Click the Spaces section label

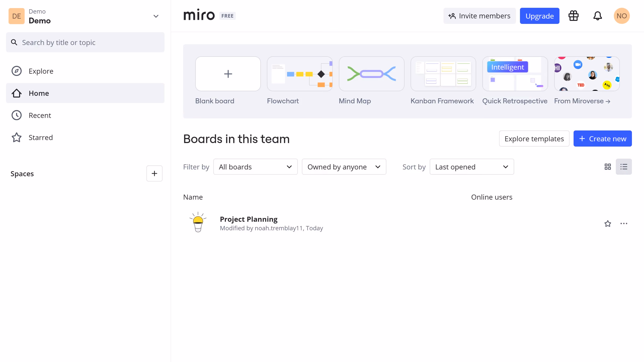(22, 174)
